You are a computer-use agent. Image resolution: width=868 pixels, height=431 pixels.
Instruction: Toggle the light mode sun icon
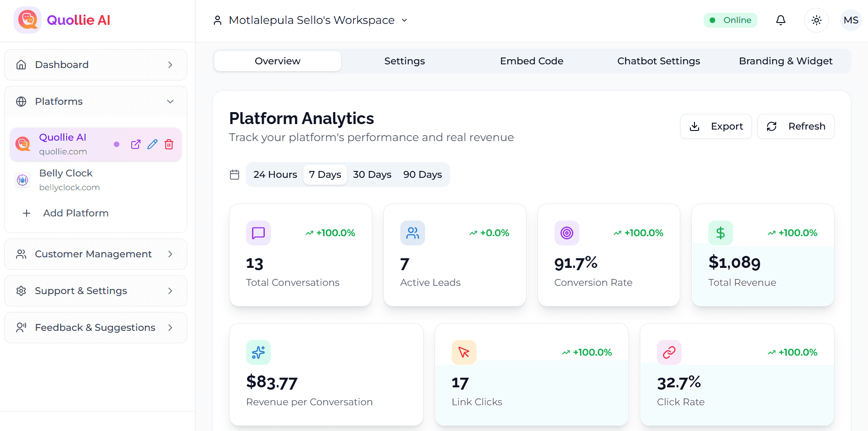pos(816,20)
